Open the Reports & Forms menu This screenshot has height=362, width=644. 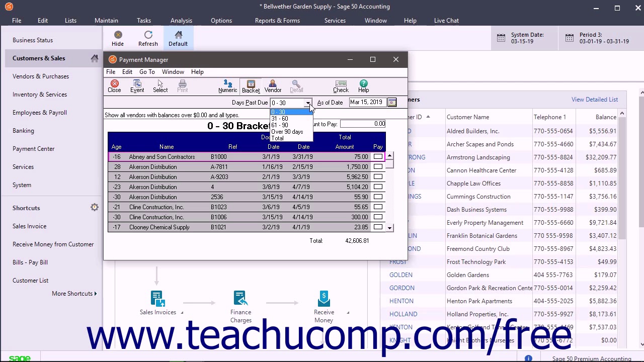(x=277, y=21)
